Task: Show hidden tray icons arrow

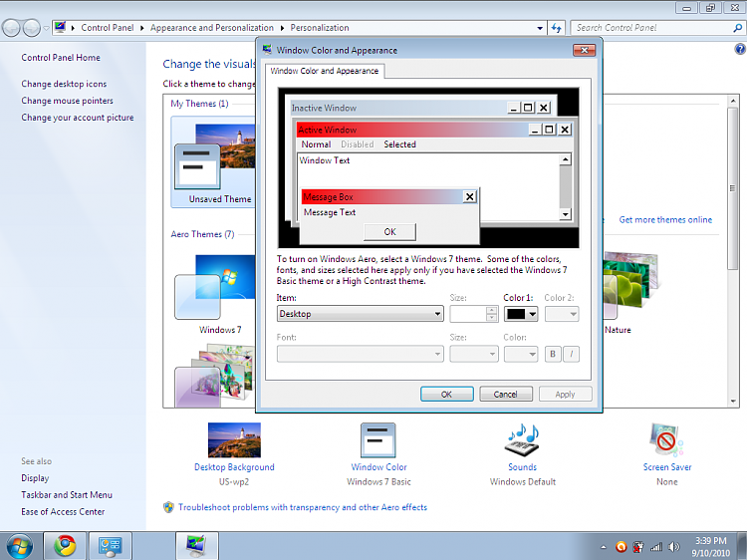Action: (x=604, y=547)
